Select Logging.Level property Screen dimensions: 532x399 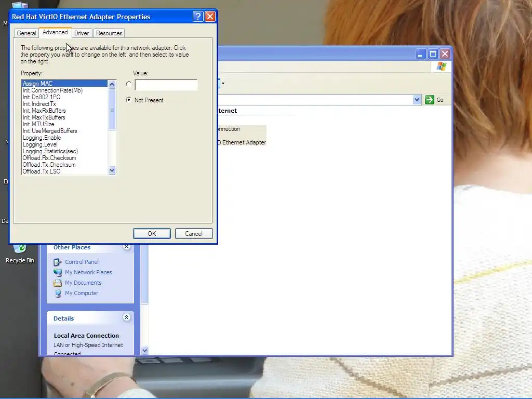64,144
